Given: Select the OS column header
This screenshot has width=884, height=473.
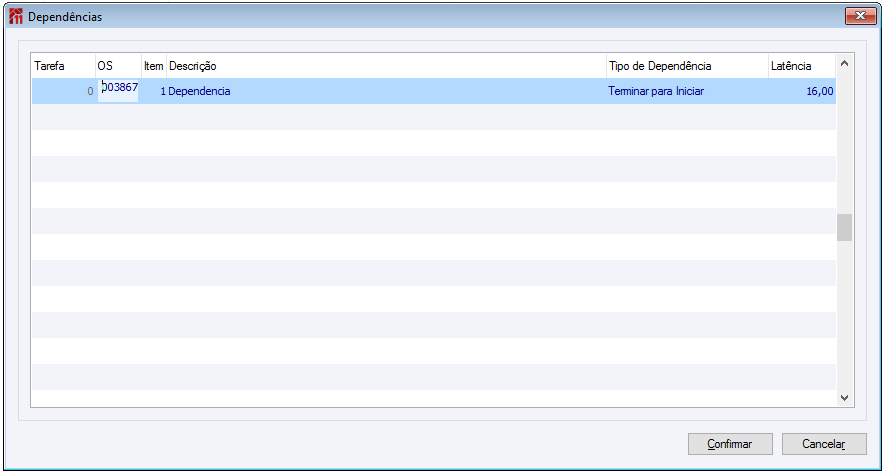Looking at the screenshot, I should 118,66.
